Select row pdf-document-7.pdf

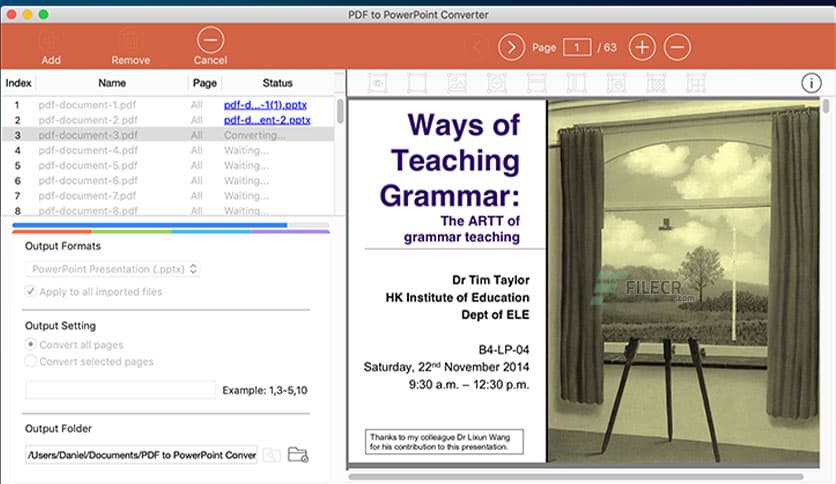point(168,196)
